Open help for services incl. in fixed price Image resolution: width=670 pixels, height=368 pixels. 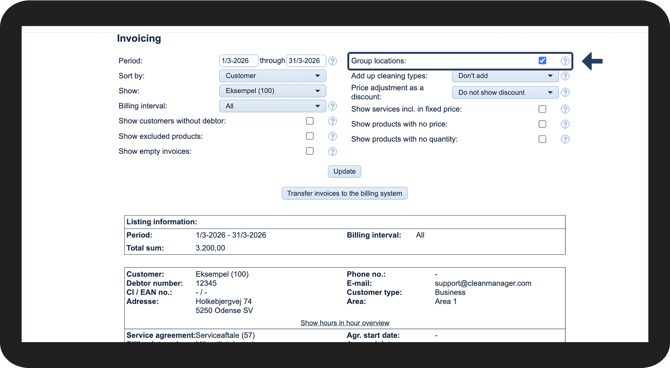(565, 109)
